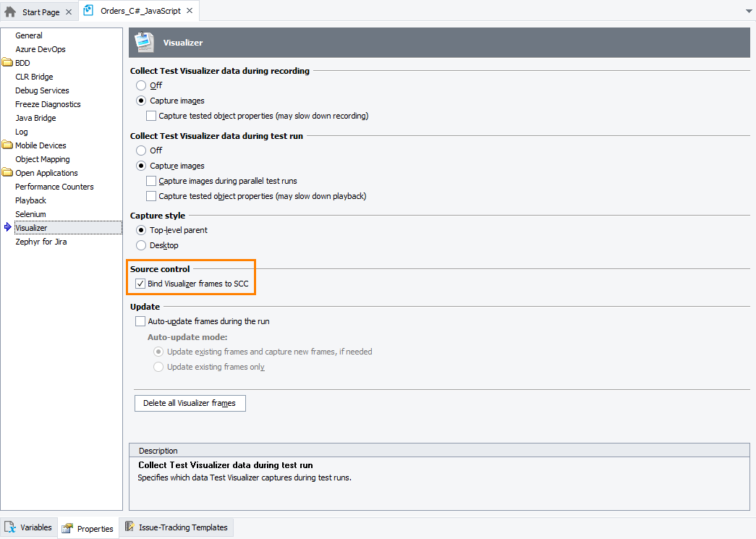Click the Visualizer header icon
Viewport: 756px width, 539px height.
point(144,43)
